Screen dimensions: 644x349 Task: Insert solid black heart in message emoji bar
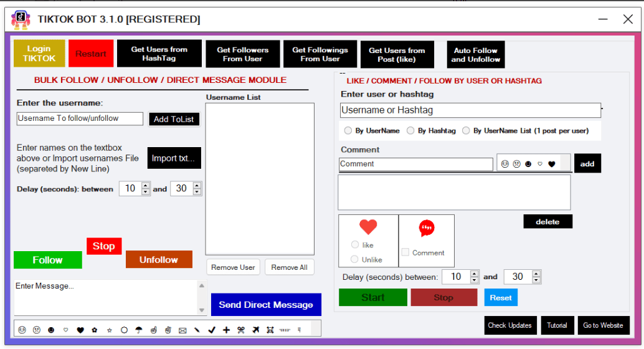[x=80, y=330]
